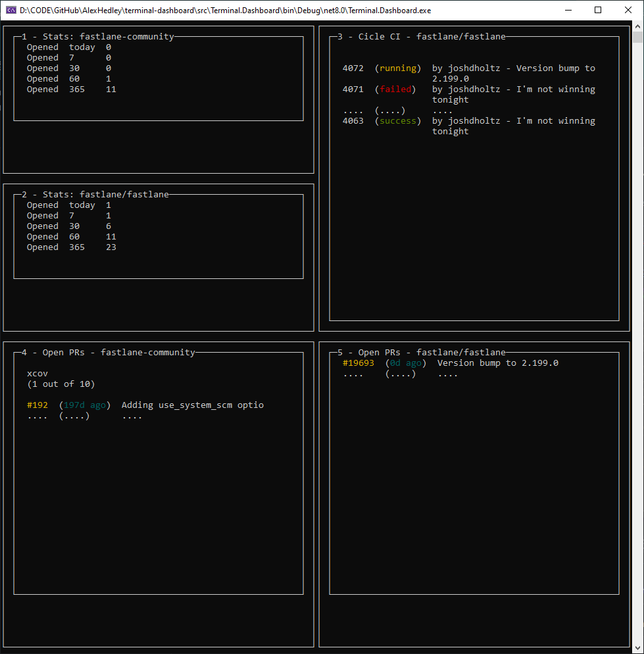Screen dimensions: 644x654
Task: Click the 197d ago timestamp on PR #192
Action: (x=82, y=405)
